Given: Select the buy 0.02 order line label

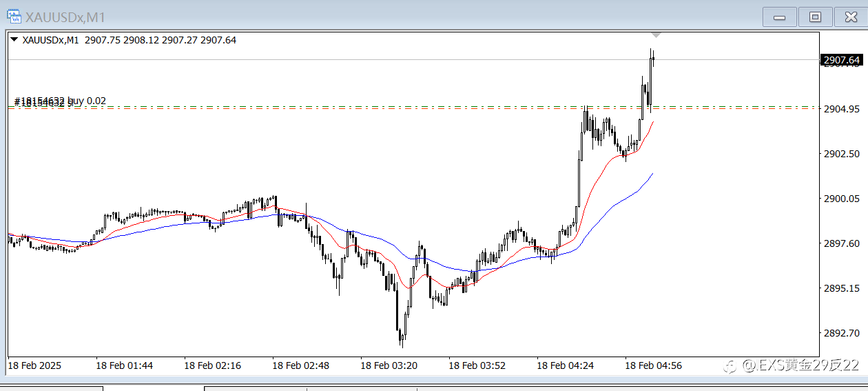Looking at the screenshot, I should [60, 101].
